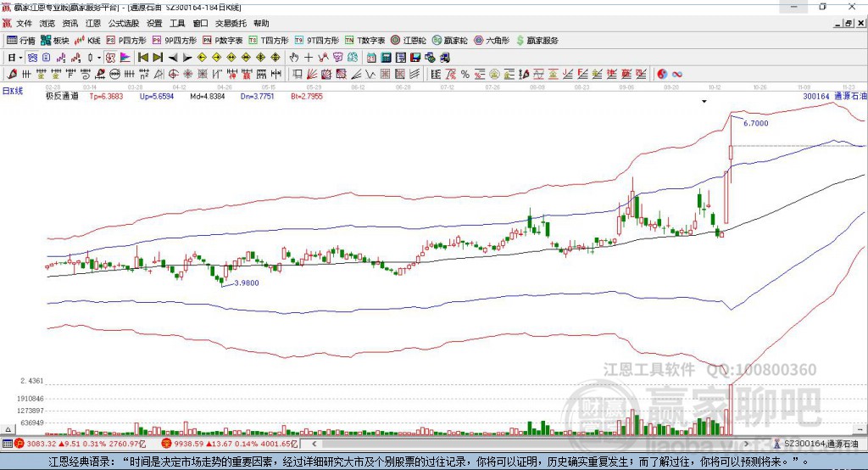Open the P数字表 number table
The height and width of the screenshot is (470, 868).
223,41
